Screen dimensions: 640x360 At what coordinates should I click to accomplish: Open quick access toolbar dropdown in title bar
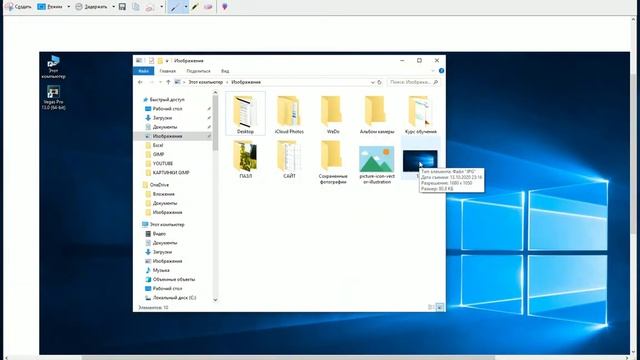tap(167, 61)
